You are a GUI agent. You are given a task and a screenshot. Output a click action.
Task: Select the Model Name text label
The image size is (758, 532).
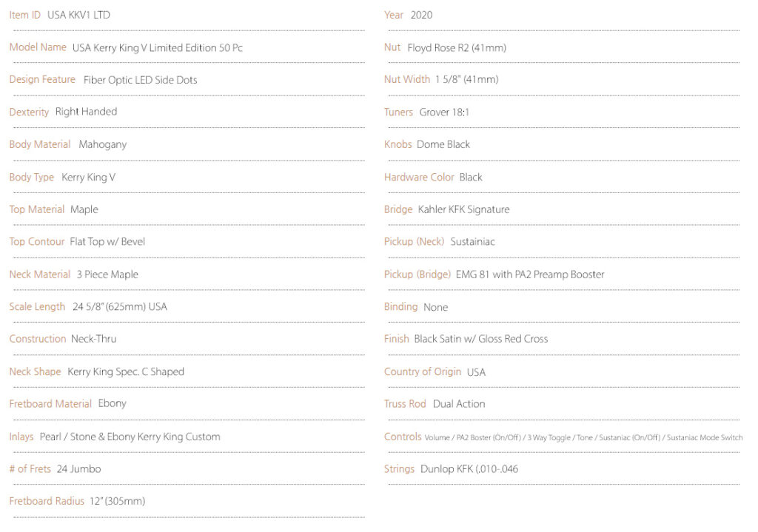click(38, 47)
